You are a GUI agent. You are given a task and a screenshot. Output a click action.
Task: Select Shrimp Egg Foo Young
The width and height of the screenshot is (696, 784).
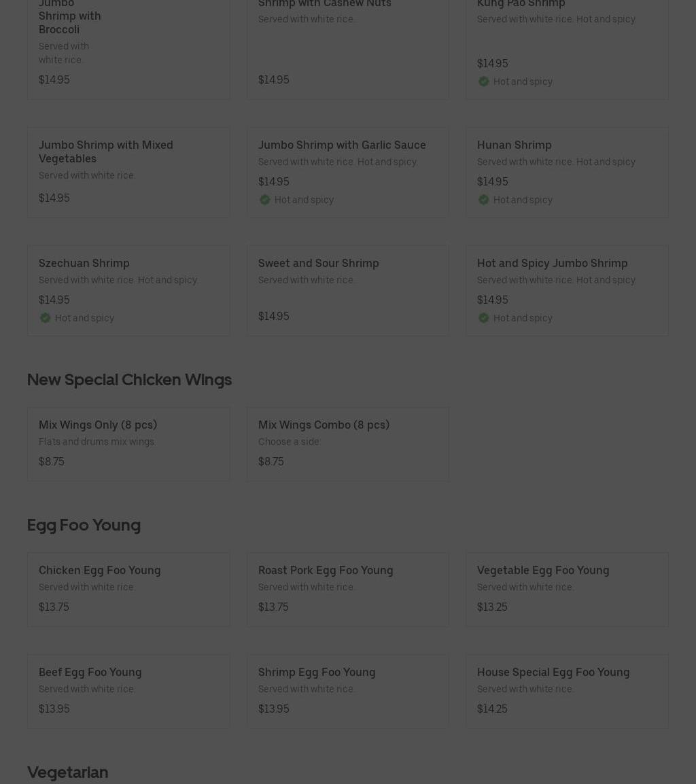click(x=347, y=691)
